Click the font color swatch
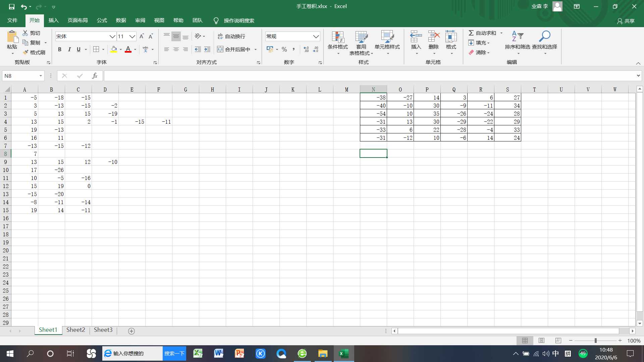644x362 pixels. 129,52
